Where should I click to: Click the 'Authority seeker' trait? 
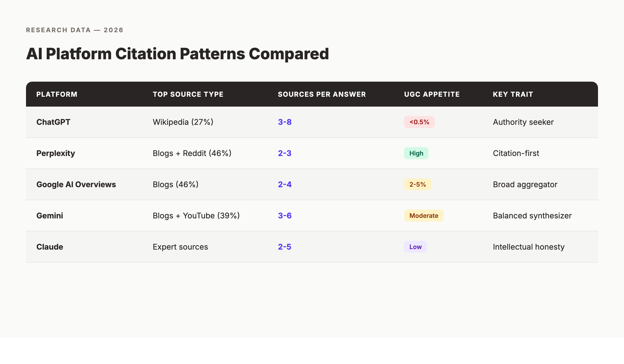(523, 122)
